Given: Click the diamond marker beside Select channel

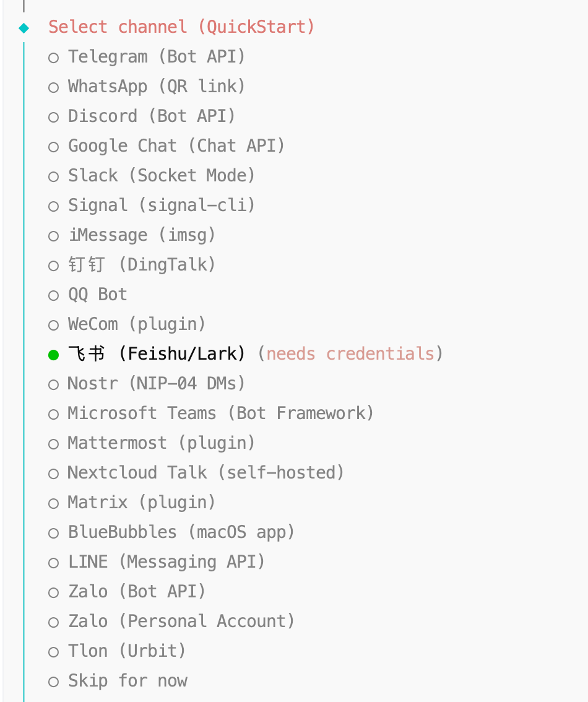Looking at the screenshot, I should [24, 28].
